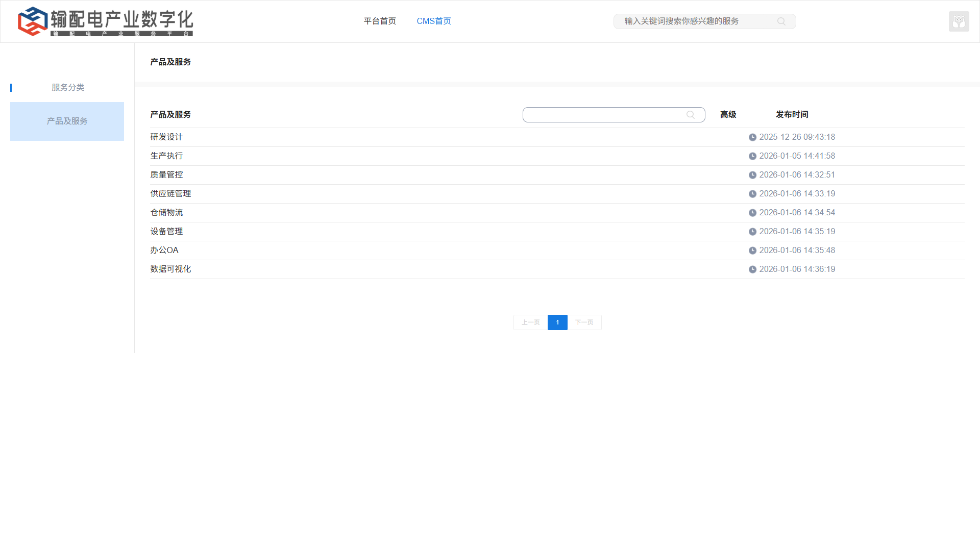Click the 高级 advanced search button
Viewport: 980px width, 551px height.
728,114
